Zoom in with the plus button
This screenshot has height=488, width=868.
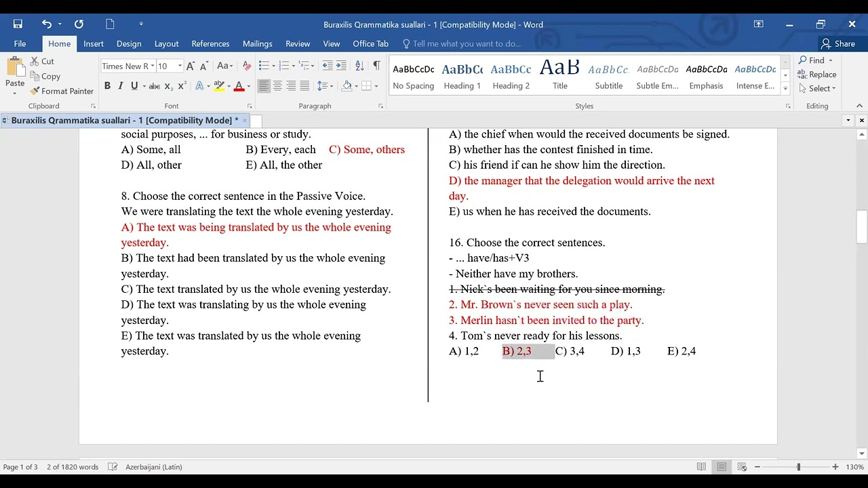[835, 467]
